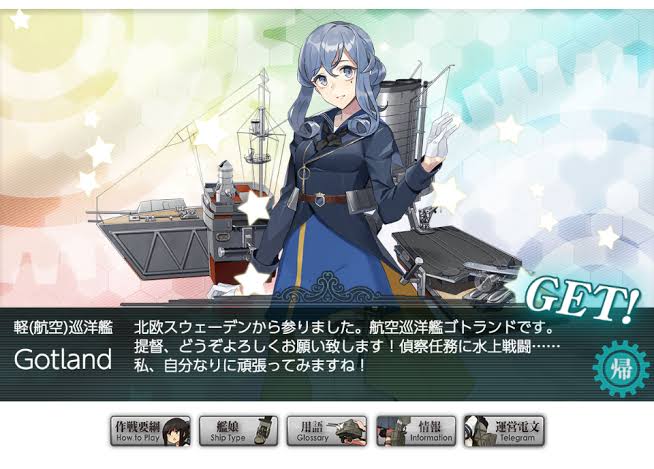
Task: Click the large star beside ship bridge
Action: [252, 208]
